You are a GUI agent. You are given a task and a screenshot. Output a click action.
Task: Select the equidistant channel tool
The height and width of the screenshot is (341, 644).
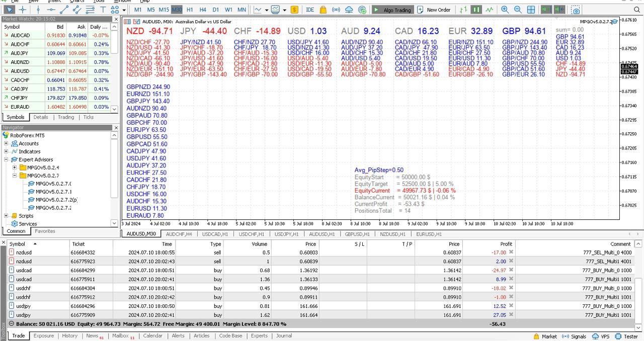pyautogui.click(x=77, y=10)
